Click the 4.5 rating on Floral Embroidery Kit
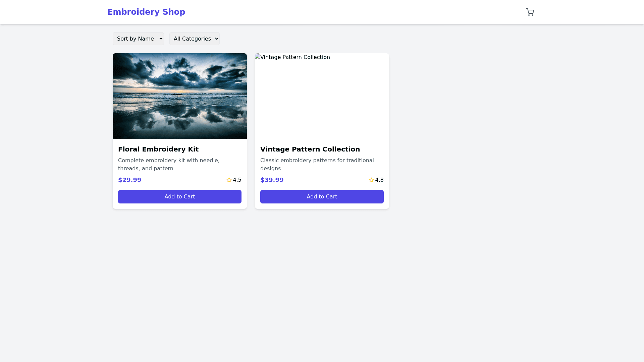Screen dimensions: 644x362 pos(237,180)
